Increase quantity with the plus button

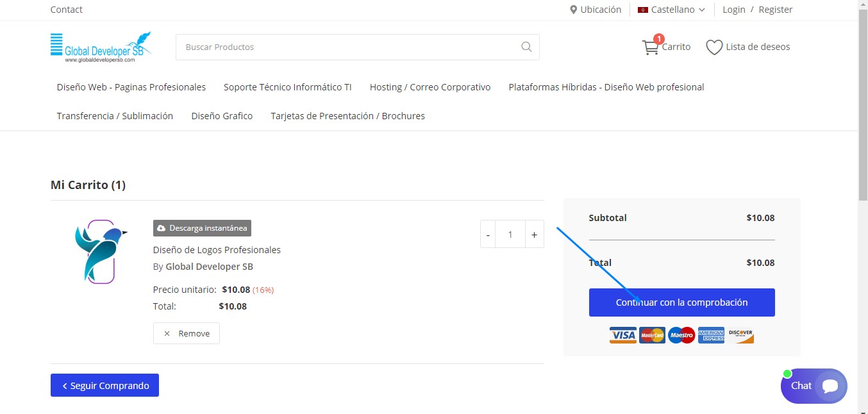[534, 235]
